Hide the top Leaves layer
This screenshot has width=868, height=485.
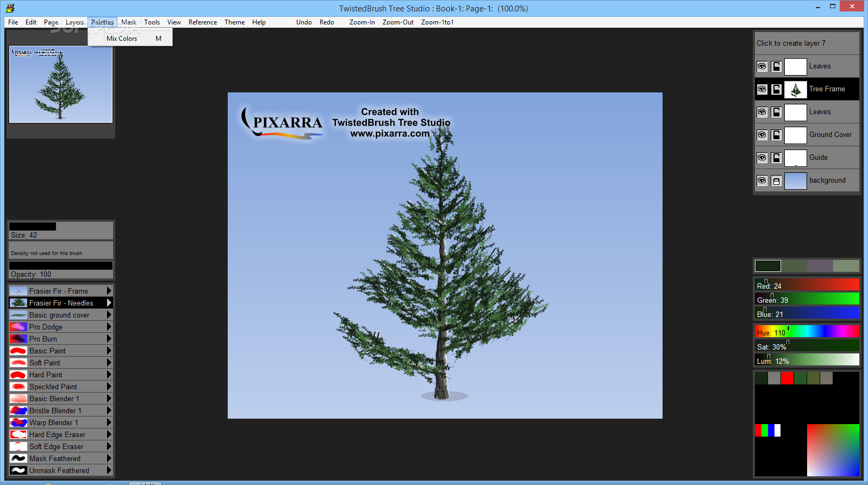(762, 66)
